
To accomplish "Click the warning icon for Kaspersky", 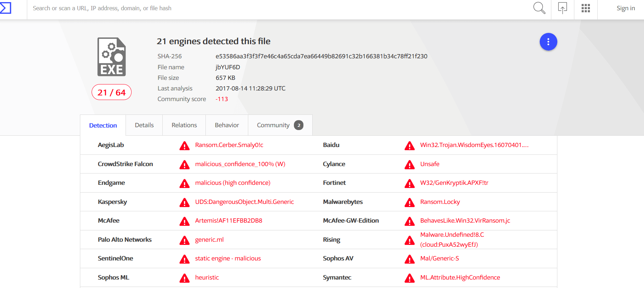I will [x=184, y=202].
